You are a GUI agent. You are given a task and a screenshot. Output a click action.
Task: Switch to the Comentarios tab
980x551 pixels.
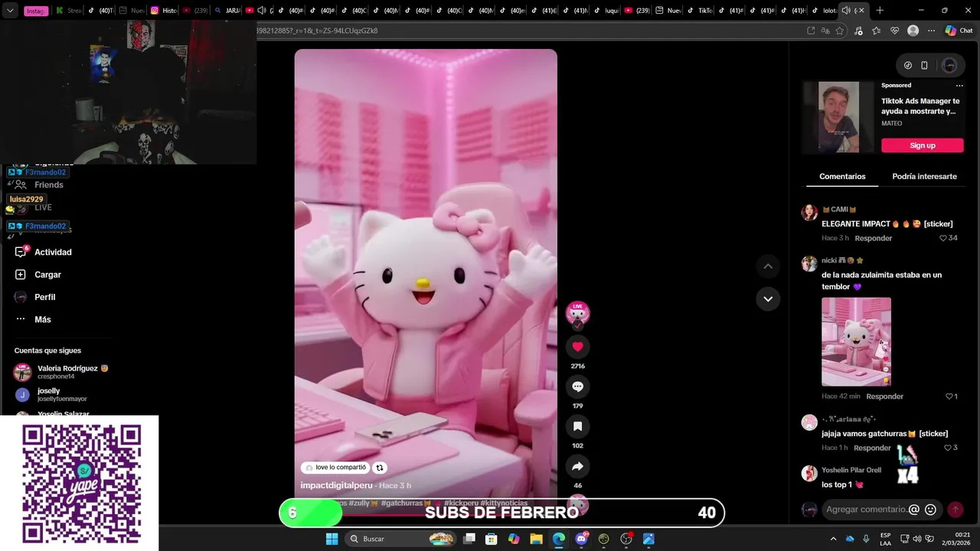coord(842,176)
